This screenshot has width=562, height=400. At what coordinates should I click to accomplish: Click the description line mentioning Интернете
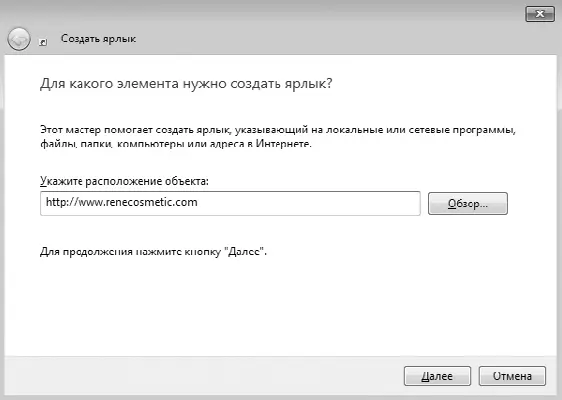point(176,144)
